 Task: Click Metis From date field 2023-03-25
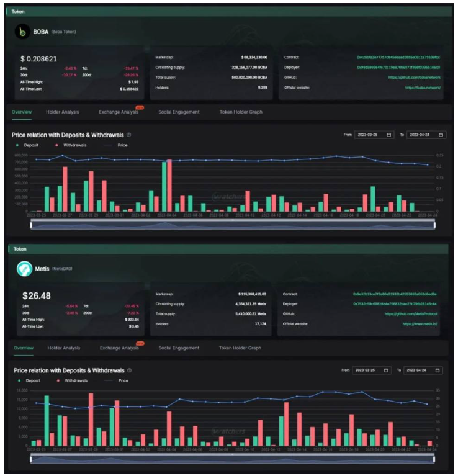click(371, 370)
